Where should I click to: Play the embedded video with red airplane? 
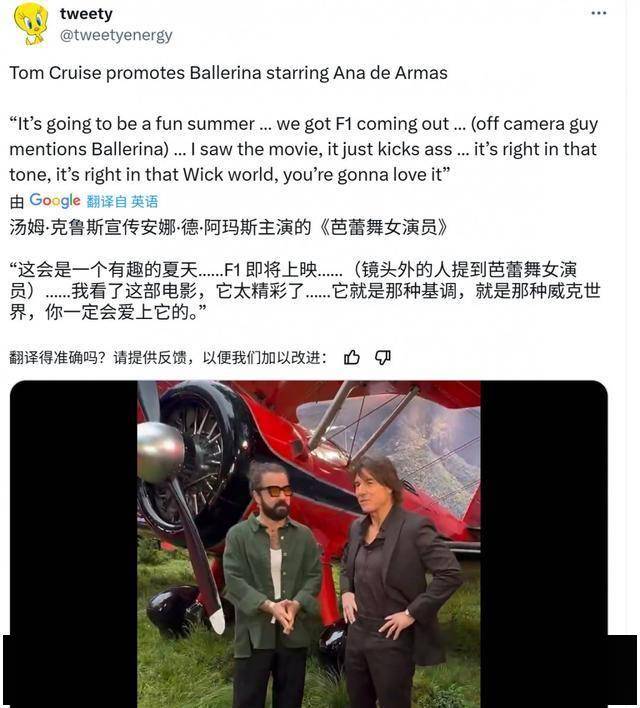(x=308, y=544)
